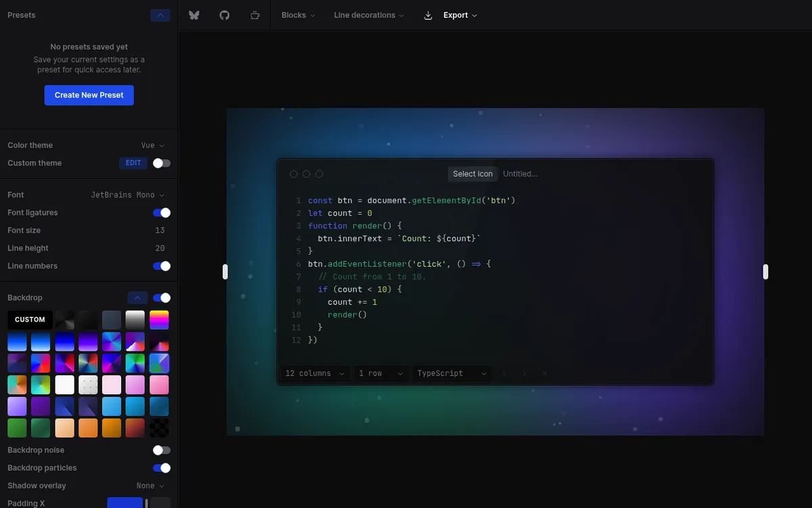The height and width of the screenshot is (508, 812).
Task: Open the GitHub repository icon
Action: pyautogui.click(x=225, y=15)
